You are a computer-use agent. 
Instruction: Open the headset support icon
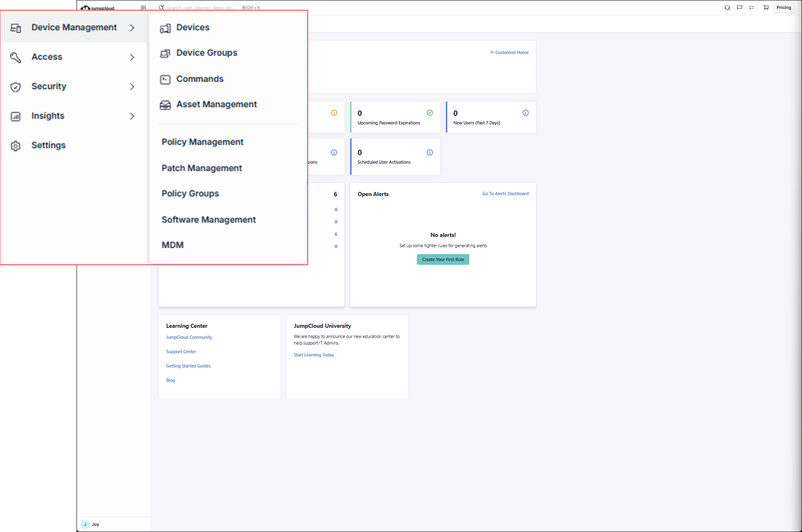727,8
